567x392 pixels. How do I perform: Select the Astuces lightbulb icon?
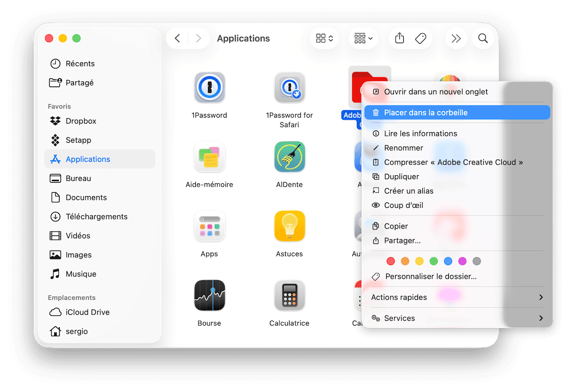click(289, 226)
